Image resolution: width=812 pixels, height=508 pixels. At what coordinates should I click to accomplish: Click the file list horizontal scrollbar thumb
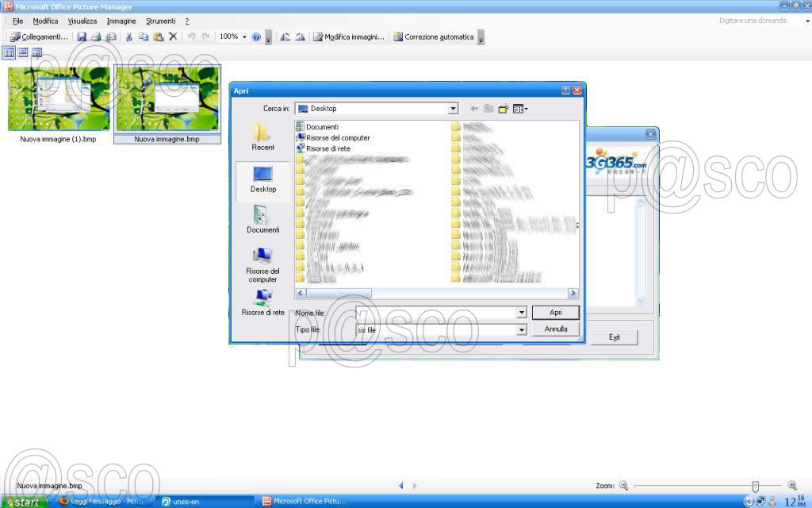[x=339, y=294]
